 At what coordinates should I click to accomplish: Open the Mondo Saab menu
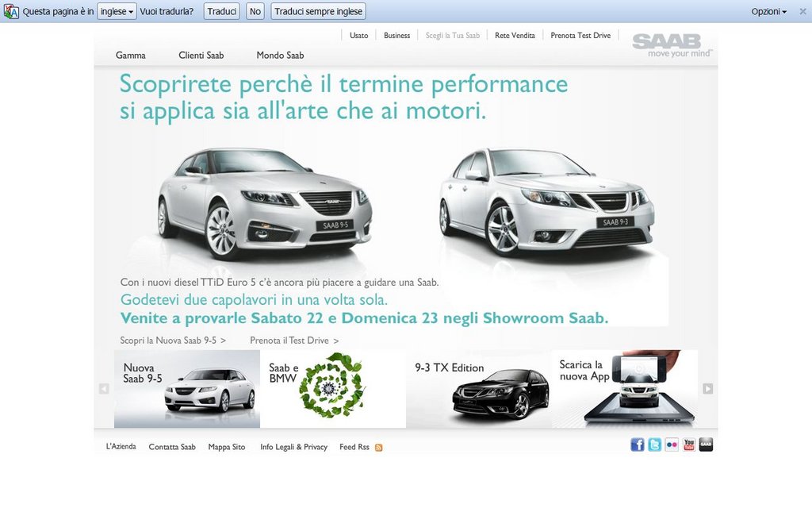point(280,55)
